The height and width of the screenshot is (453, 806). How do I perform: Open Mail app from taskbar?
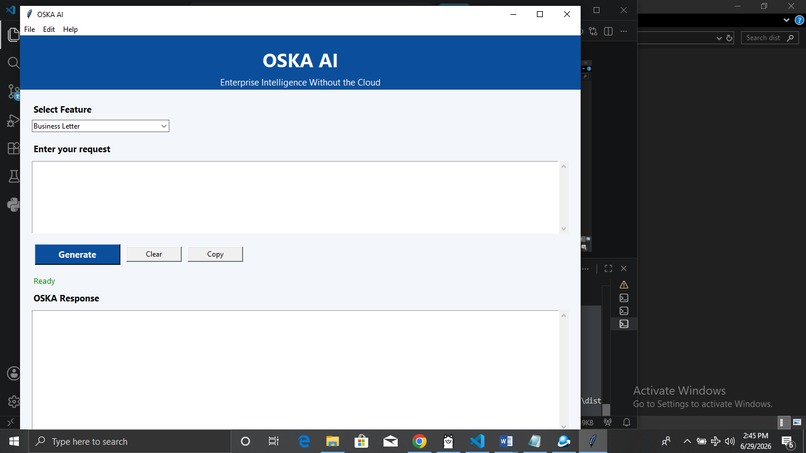(391, 441)
